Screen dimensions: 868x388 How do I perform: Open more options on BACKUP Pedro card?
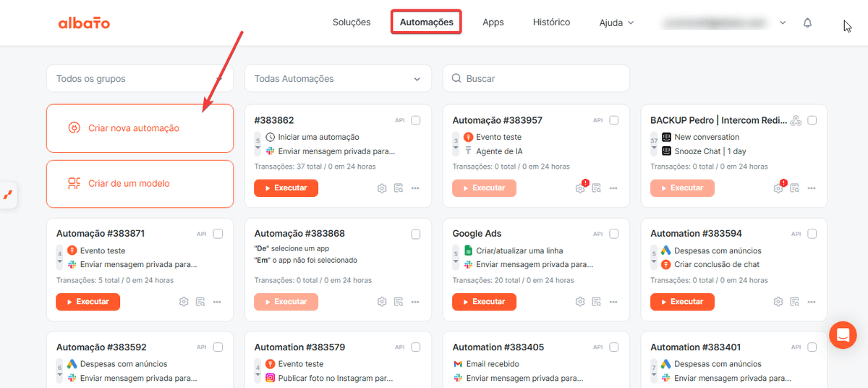pos(812,188)
